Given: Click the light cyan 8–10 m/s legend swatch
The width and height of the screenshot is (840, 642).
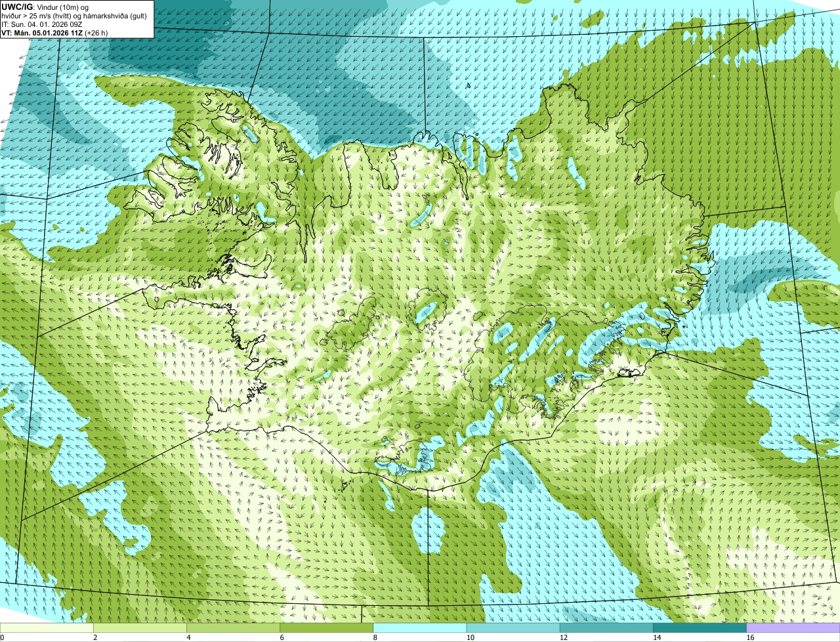Looking at the screenshot, I should click(420, 628).
